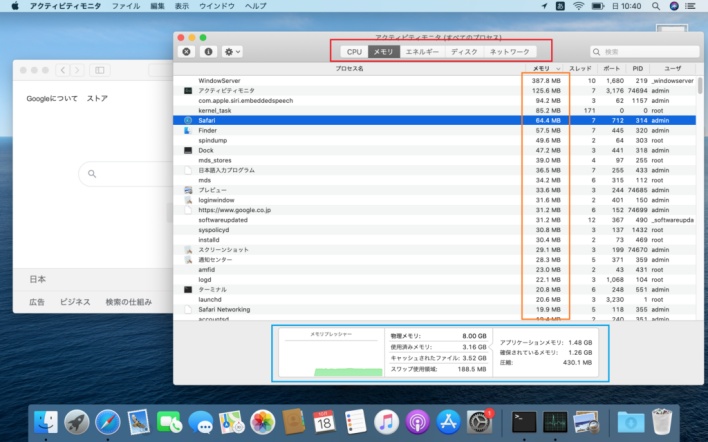Screen dimensions: 708x442
Task: Open the Apple menu
Action: [15, 6]
